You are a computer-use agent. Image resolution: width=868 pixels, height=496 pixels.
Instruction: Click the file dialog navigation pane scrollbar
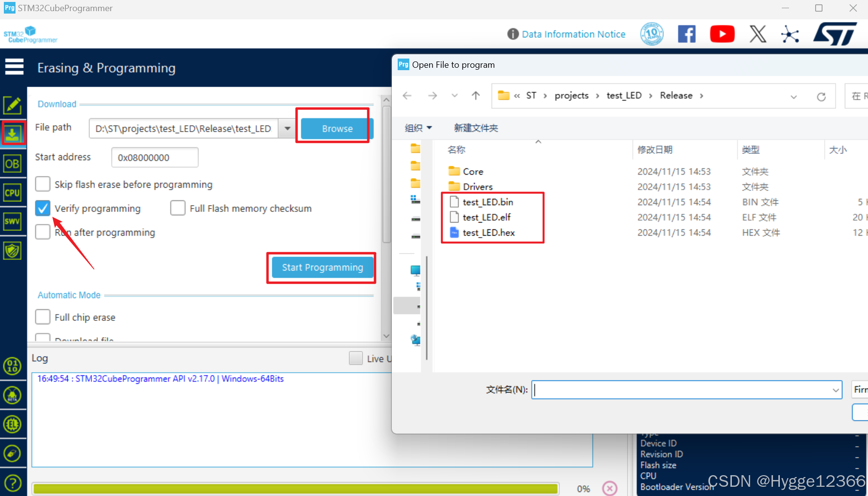427,308
